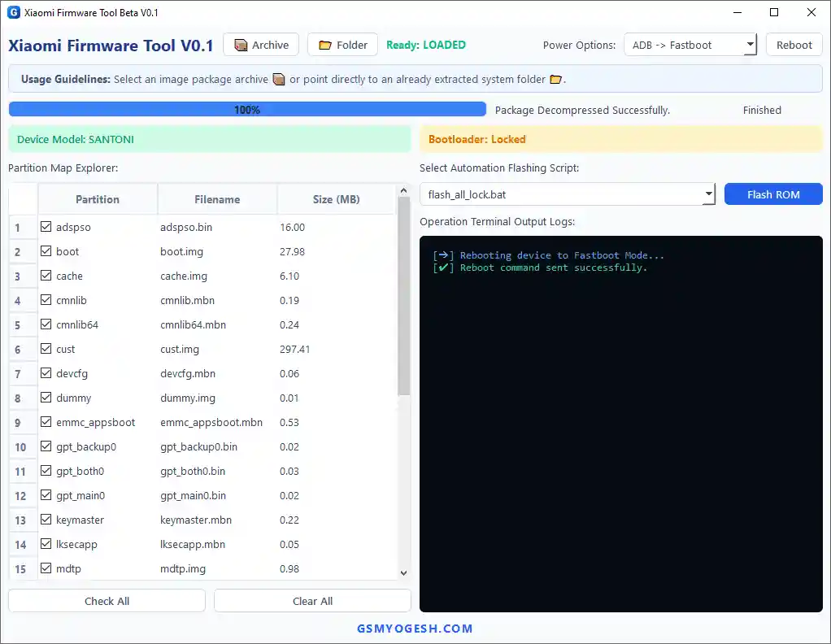Image resolution: width=831 pixels, height=644 pixels.
Task: Click Clear All partitions button
Action: 312,601
